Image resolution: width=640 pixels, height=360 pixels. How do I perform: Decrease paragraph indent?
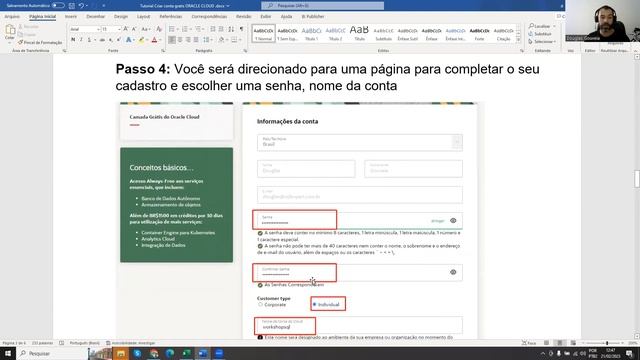tap(213, 29)
